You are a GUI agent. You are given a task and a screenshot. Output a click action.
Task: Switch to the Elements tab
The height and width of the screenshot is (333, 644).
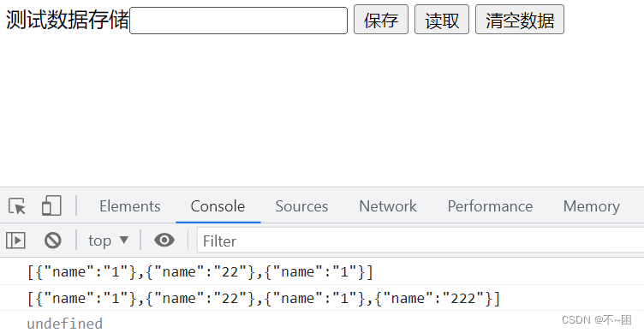coord(130,206)
